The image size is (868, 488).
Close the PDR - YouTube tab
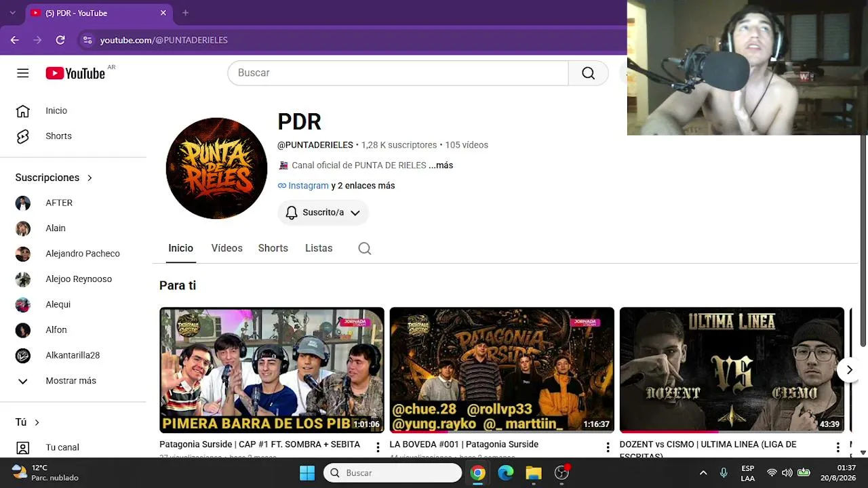163,13
